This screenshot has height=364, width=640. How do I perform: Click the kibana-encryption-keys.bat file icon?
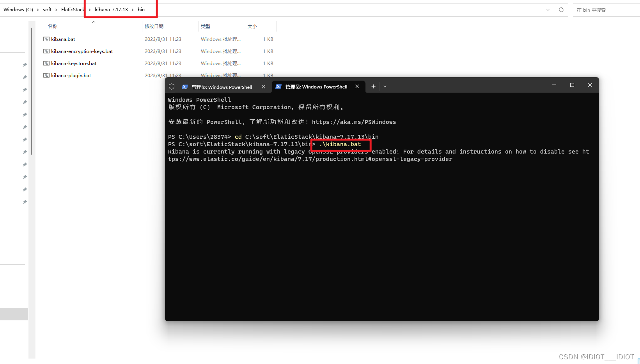pyautogui.click(x=46, y=51)
